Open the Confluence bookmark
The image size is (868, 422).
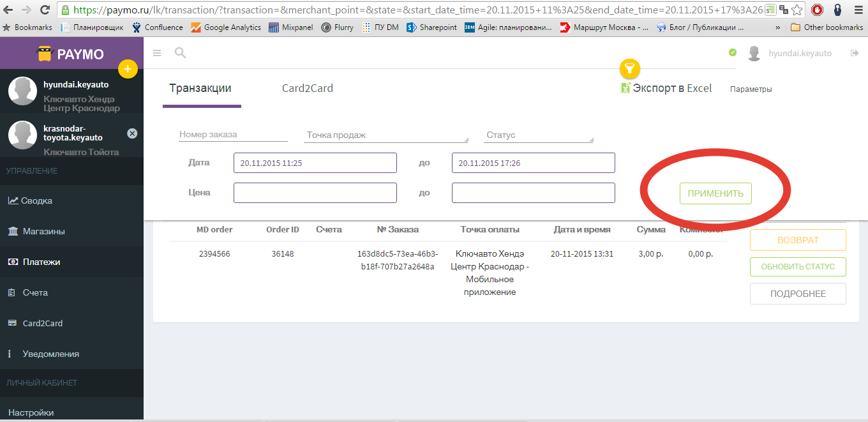coord(158,27)
